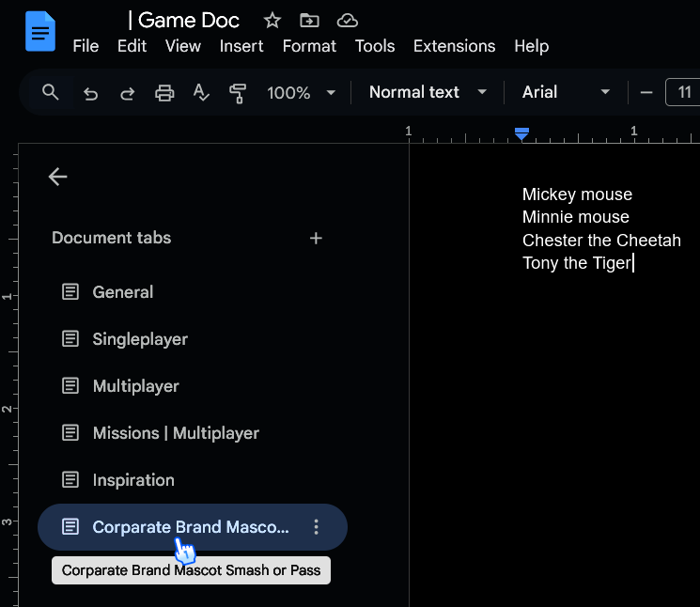Click the Multiplayer tab page icon
Viewport: 700px width, 607px height.
tap(70, 385)
